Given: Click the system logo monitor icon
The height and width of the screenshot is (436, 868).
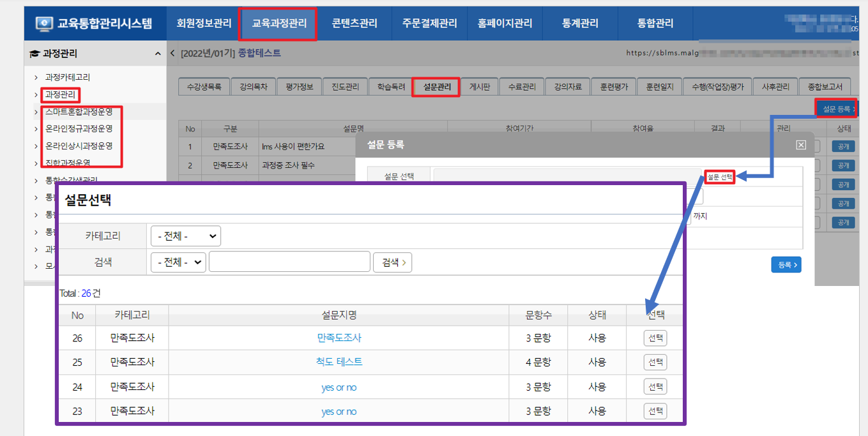Looking at the screenshot, I should (43, 24).
